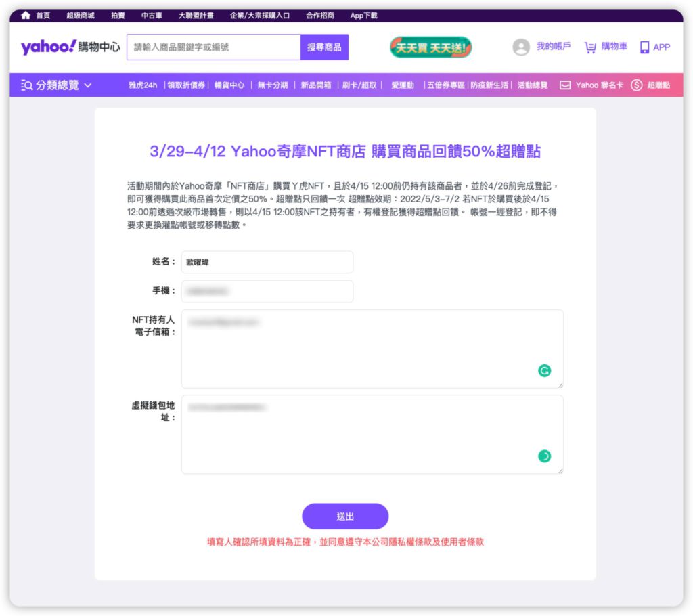Open 企業/大宗採購入口 link
This screenshot has width=693, height=616.
click(x=259, y=16)
